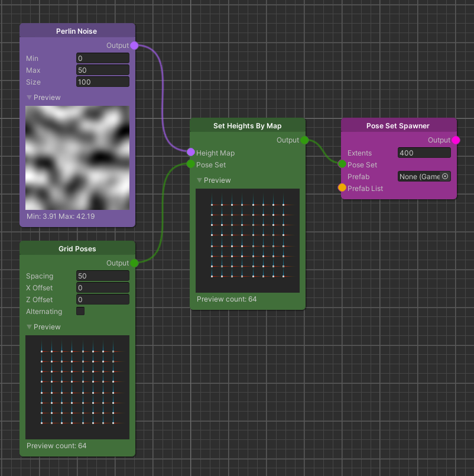Enable the Alternating checkbox on Grid Poses
Image resolution: width=474 pixels, height=476 pixels.
(80, 311)
